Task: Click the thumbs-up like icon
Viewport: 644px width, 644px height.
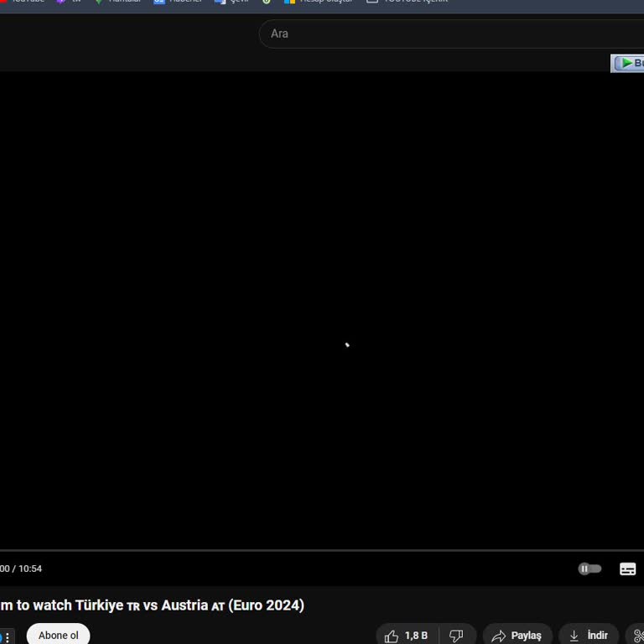Action: click(x=392, y=636)
